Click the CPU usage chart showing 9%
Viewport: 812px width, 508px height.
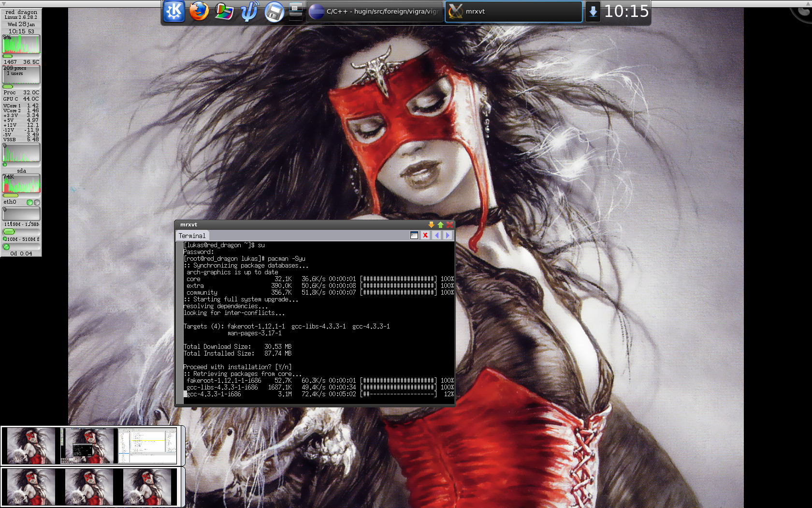pyautogui.click(x=21, y=44)
